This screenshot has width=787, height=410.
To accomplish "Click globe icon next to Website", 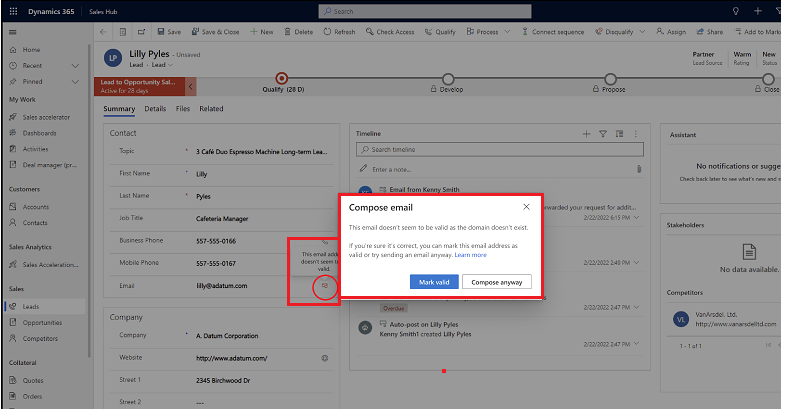I will point(325,358).
